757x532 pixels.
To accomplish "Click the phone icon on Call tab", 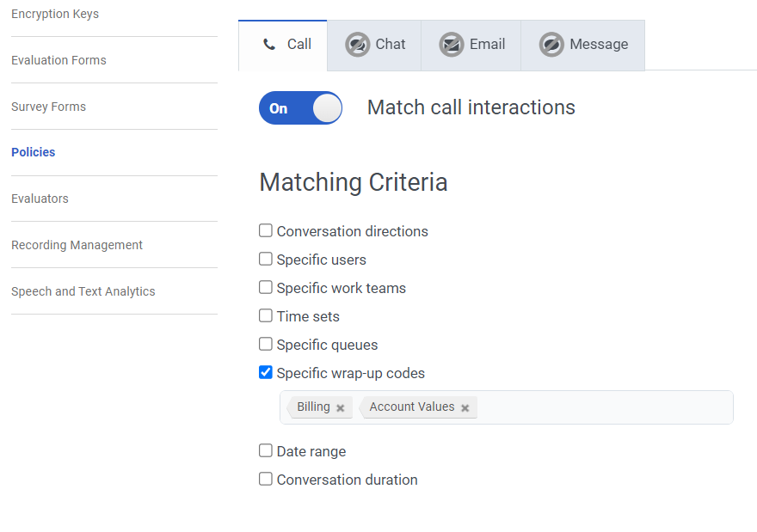I will click(x=269, y=45).
